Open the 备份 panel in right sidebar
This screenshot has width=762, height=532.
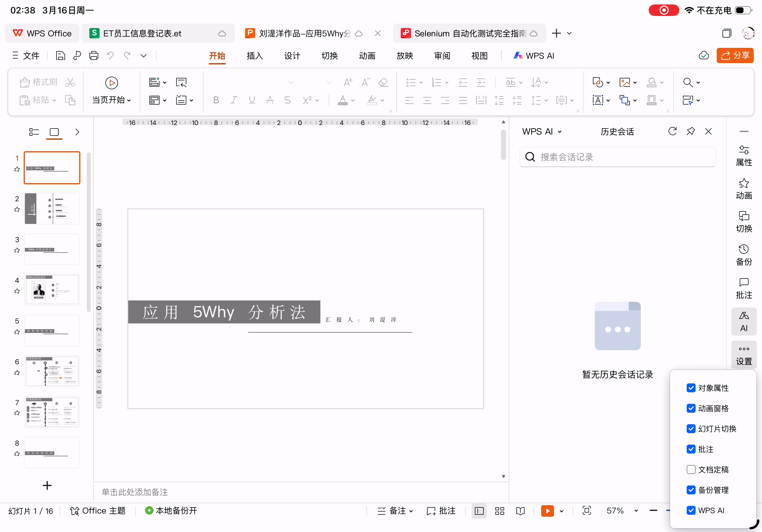point(743,255)
